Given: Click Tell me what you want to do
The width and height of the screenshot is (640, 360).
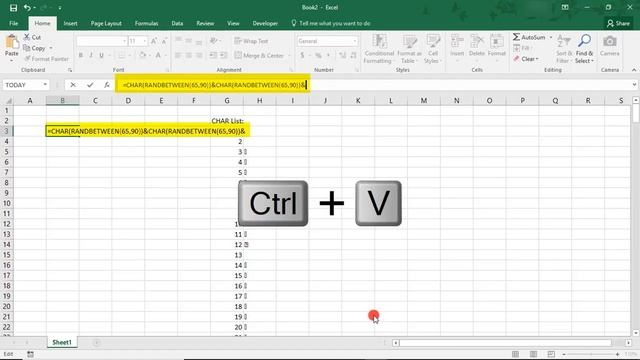Looking at the screenshot, I should pyautogui.click(x=331, y=23).
